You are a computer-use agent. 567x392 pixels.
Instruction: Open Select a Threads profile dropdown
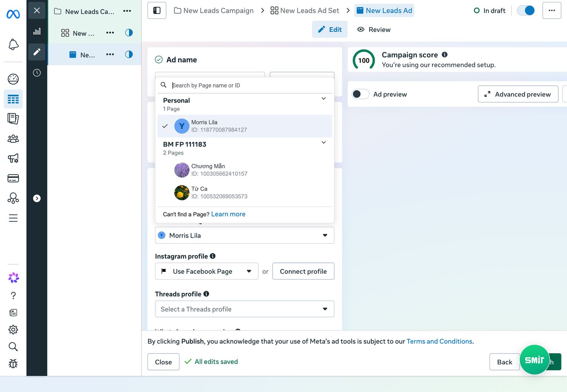coord(245,309)
